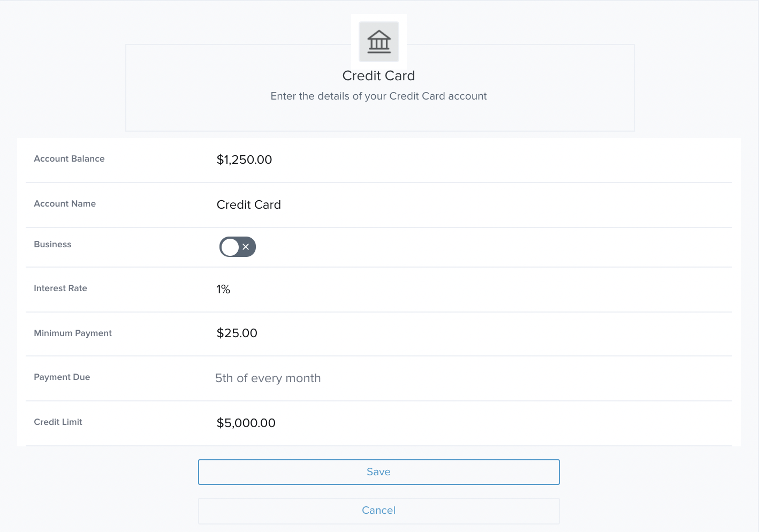Click the bank building icon
This screenshot has width=759, height=532.
click(379, 42)
